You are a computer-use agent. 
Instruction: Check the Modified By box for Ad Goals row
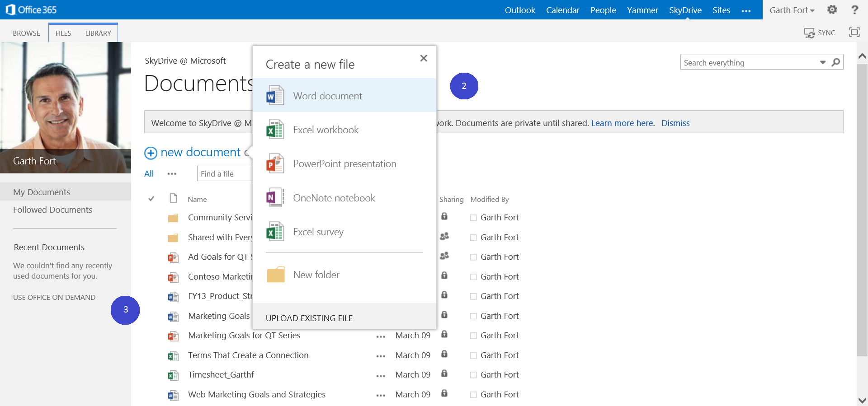coord(473,257)
